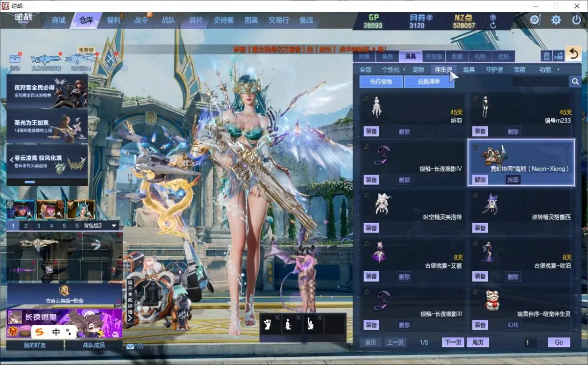Open the 仓库 warehouse tab
The image size is (588, 365).
tap(86, 20)
